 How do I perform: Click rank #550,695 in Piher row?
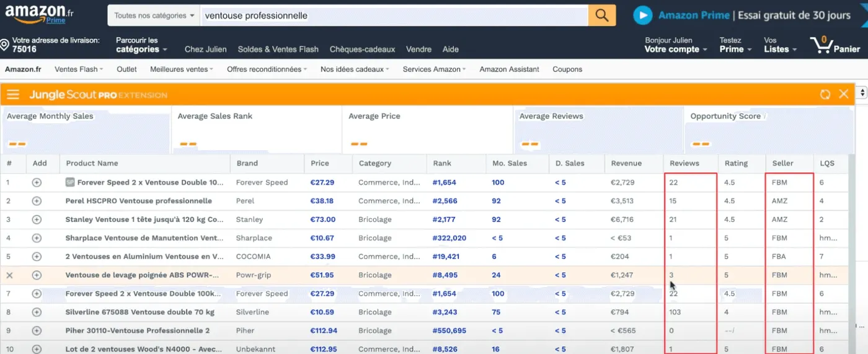[449, 331]
